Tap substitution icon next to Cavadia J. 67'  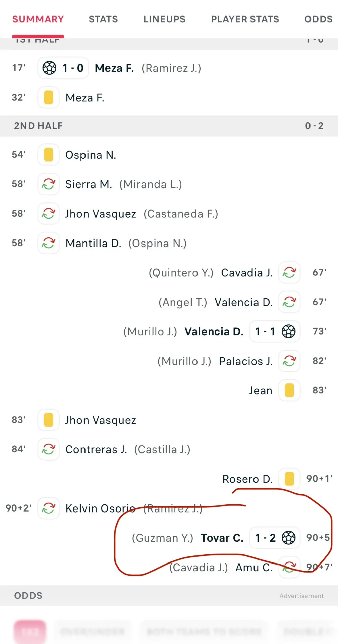(x=289, y=273)
